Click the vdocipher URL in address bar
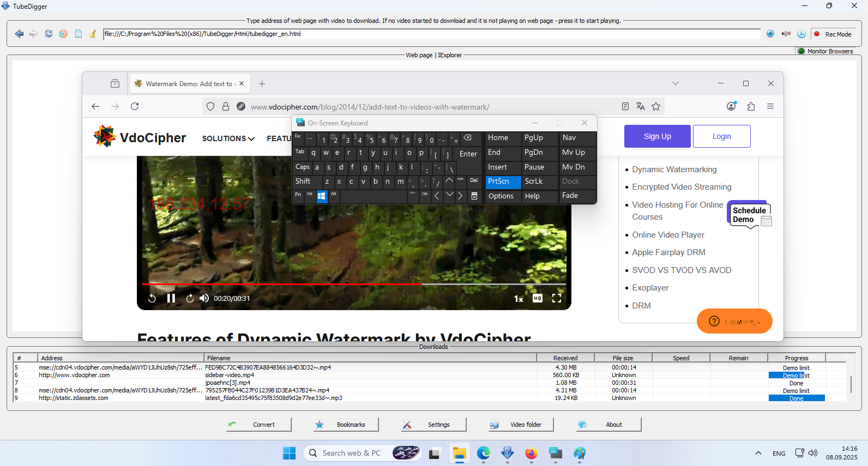The width and height of the screenshot is (868, 466). pos(370,107)
